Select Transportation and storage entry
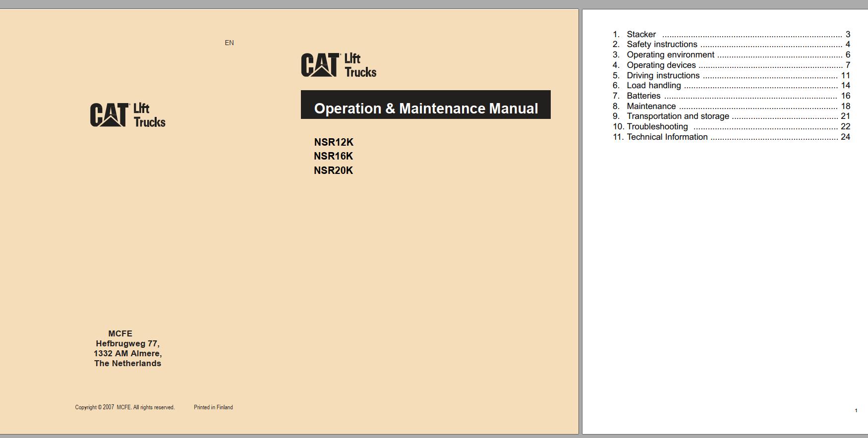This screenshot has height=438, width=868. tap(731, 116)
